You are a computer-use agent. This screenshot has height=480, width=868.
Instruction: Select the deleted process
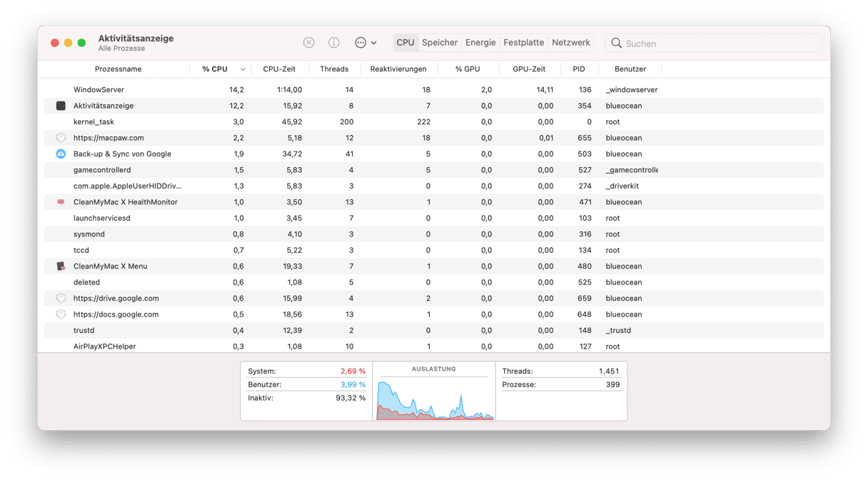pos(434,282)
